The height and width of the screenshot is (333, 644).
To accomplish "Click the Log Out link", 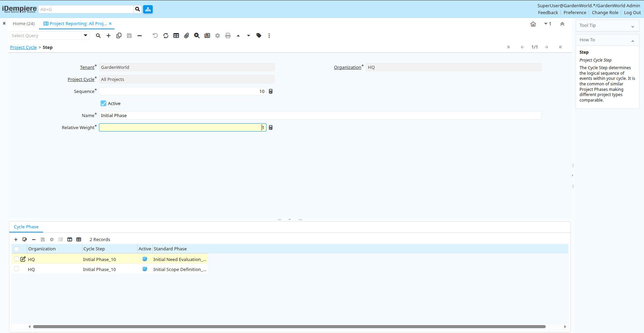I will coord(632,12).
